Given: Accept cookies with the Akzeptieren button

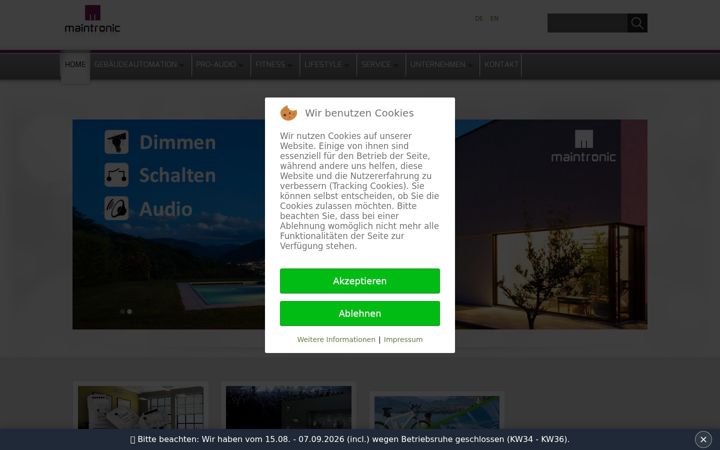Looking at the screenshot, I should click(360, 281).
